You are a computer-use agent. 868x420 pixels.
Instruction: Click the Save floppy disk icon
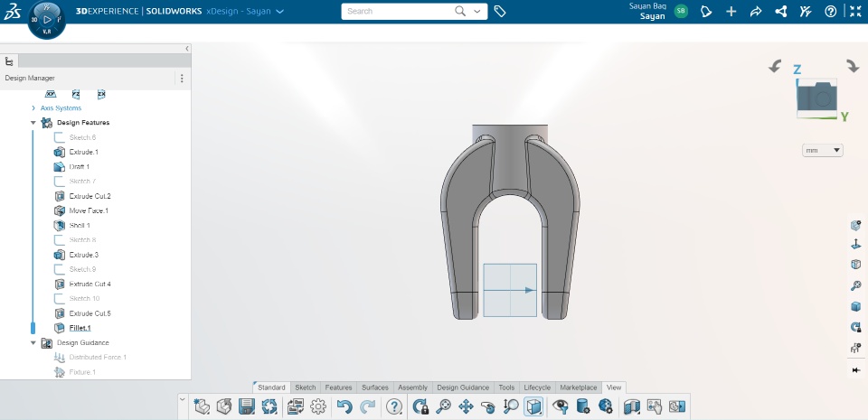246,407
